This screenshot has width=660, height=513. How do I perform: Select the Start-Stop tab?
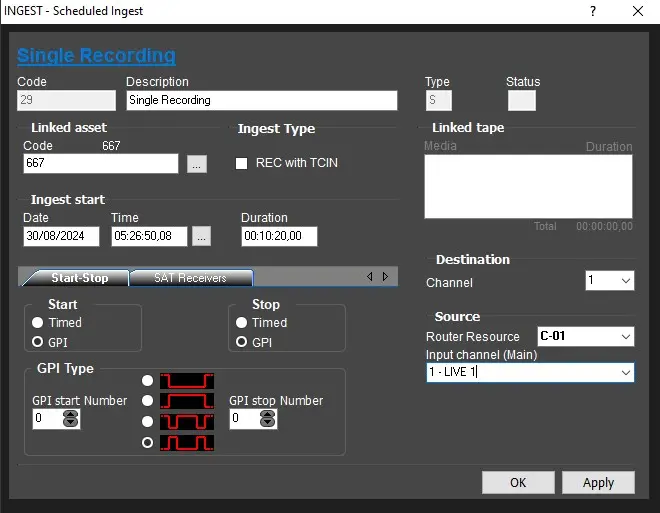coord(78,277)
